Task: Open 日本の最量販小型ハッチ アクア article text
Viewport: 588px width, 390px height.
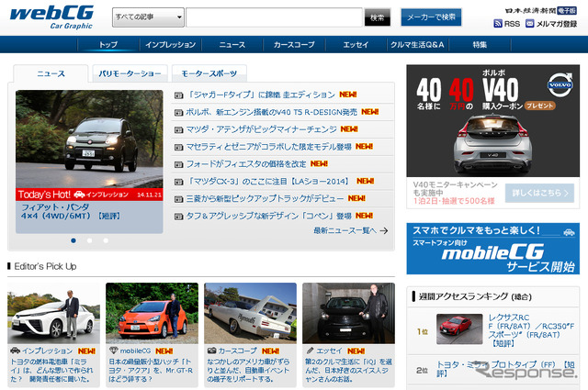Action: [151, 370]
